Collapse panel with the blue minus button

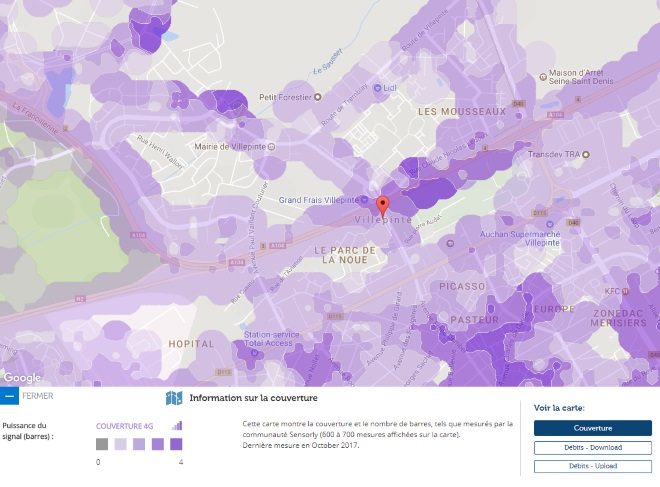9,396
